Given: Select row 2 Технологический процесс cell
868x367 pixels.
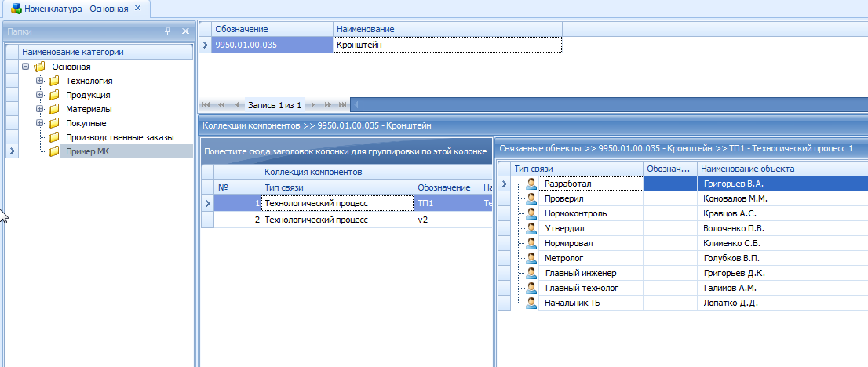Looking at the screenshot, I should 337,220.
